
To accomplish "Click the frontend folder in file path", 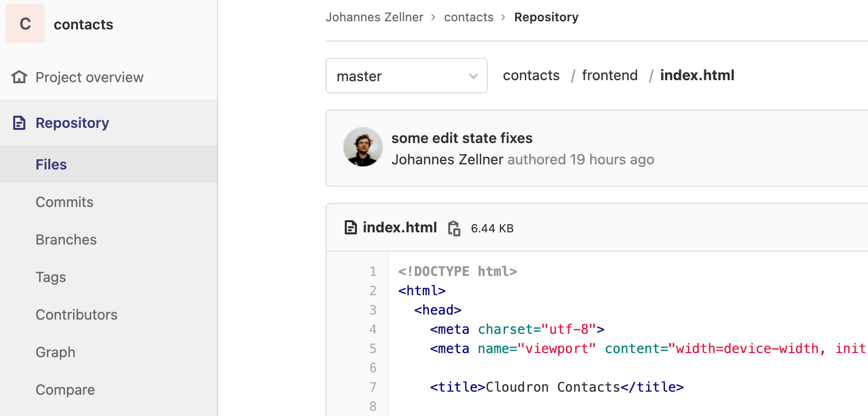I will tap(609, 75).
